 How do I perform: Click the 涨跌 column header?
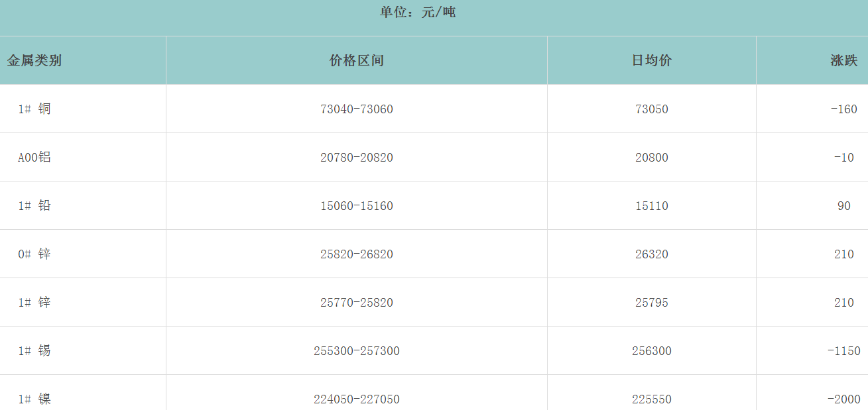pos(843,60)
